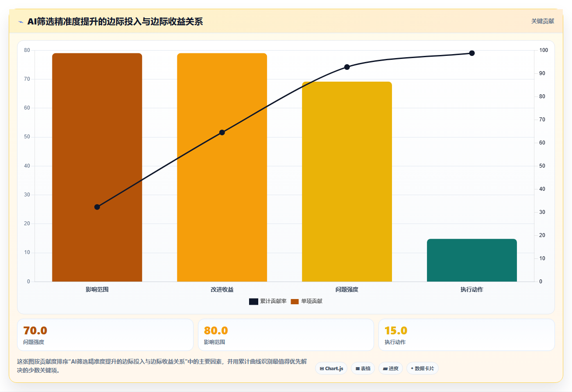The height and width of the screenshot is (392, 572).
Task: Open the 15.0 执行动作 data card
Action: point(467,335)
